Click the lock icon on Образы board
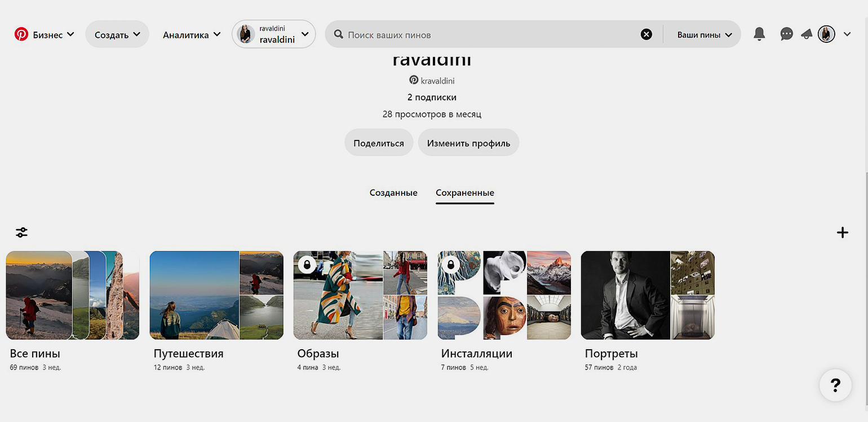The width and height of the screenshot is (868, 422). (307, 264)
